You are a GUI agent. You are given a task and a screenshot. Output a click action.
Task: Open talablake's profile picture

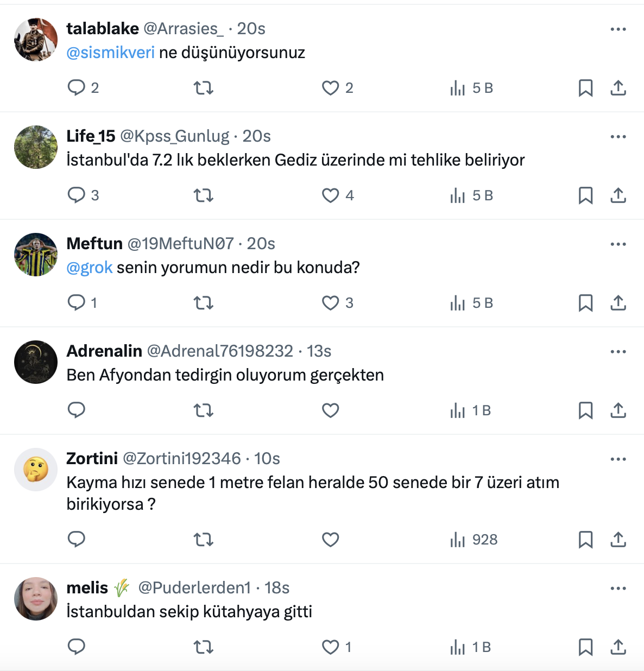click(x=36, y=39)
